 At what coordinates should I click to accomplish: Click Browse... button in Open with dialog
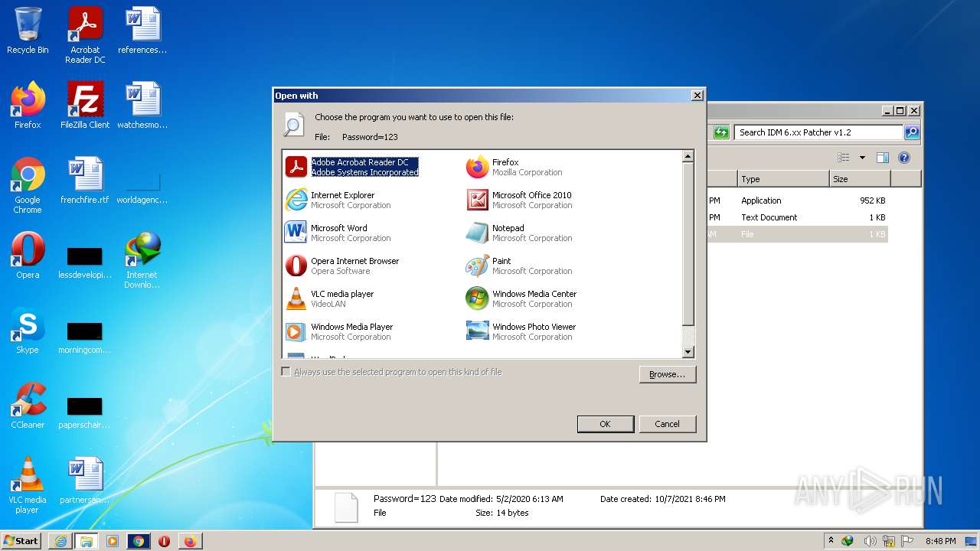667,374
